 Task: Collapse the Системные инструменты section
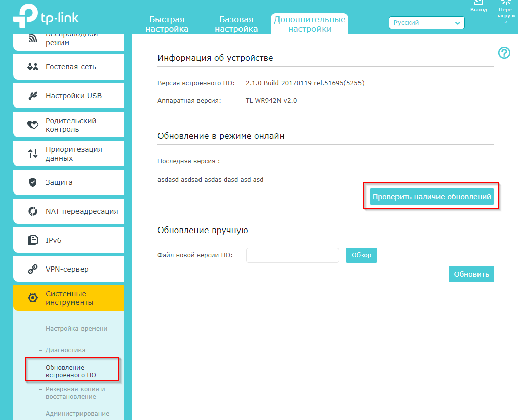coord(69,298)
